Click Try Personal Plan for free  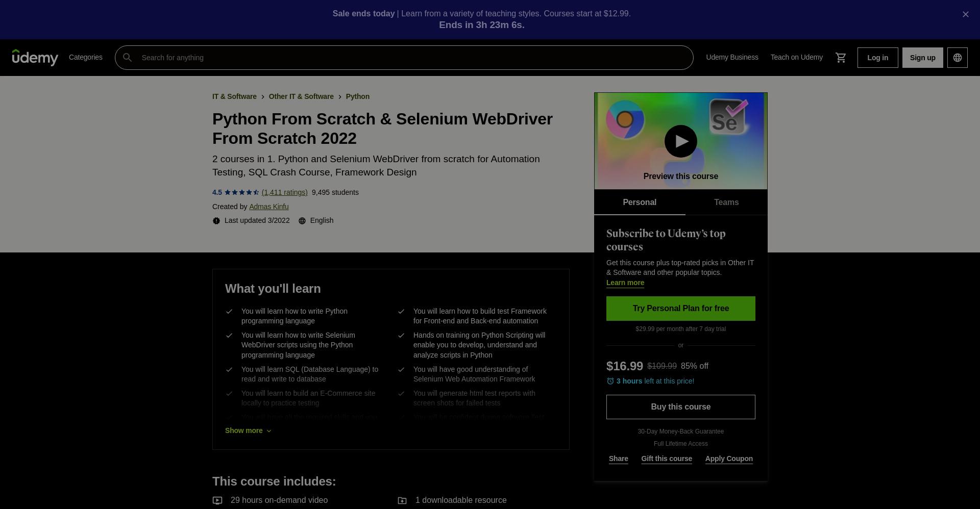[x=680, y=309]
